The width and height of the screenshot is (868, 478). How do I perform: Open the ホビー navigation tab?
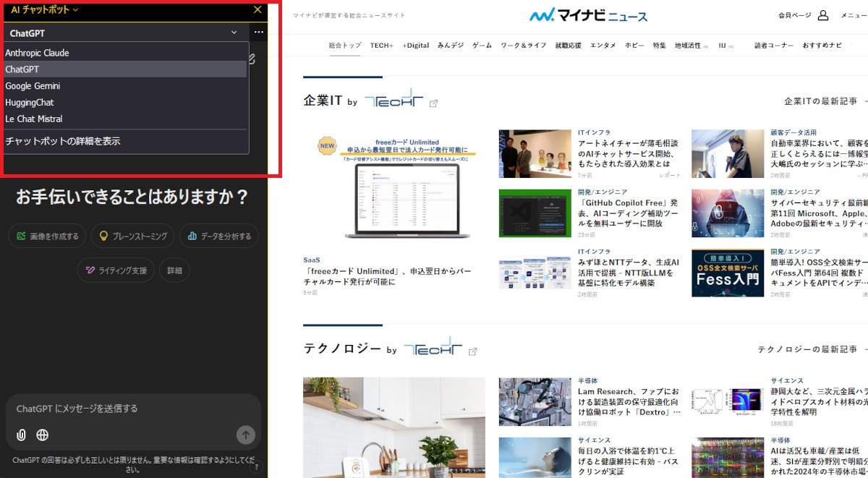coord(635,46)
